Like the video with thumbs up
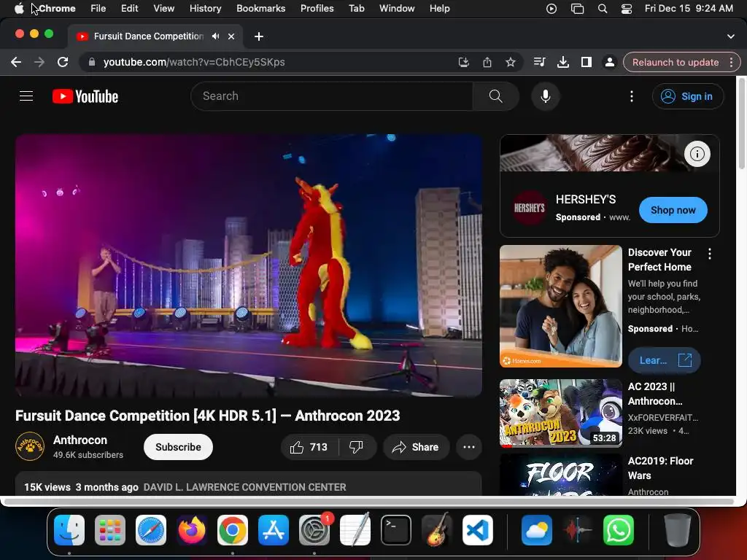 pyautogui.click(x=309, y=447)
